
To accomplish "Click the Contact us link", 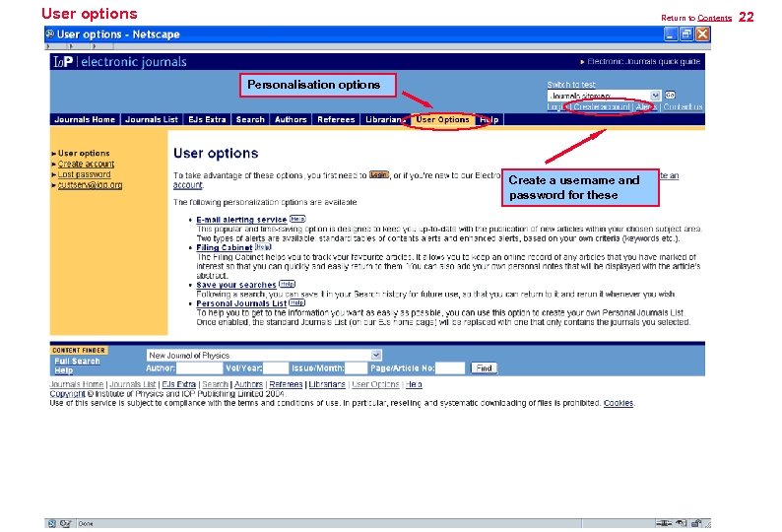I will click(x=683, y=106).
